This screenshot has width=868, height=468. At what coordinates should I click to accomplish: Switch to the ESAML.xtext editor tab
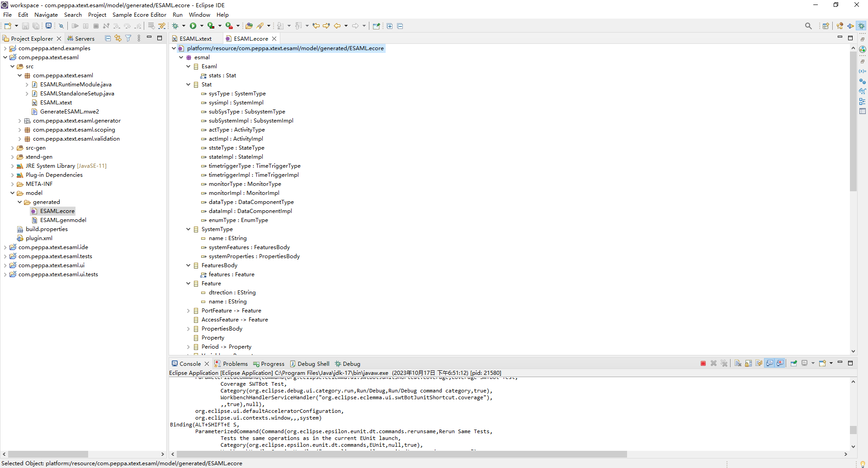point(195,38)
